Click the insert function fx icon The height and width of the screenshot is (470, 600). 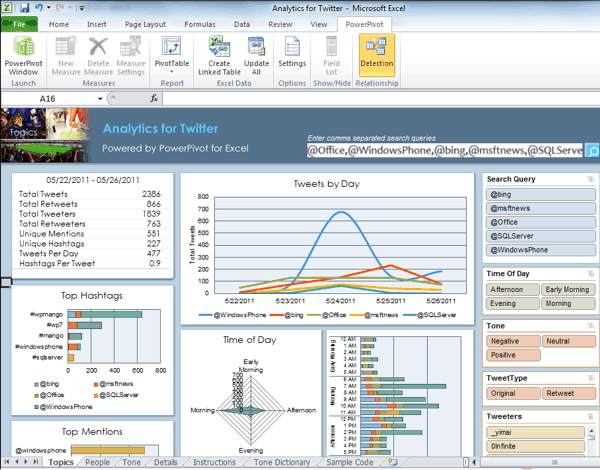[154, 99]
